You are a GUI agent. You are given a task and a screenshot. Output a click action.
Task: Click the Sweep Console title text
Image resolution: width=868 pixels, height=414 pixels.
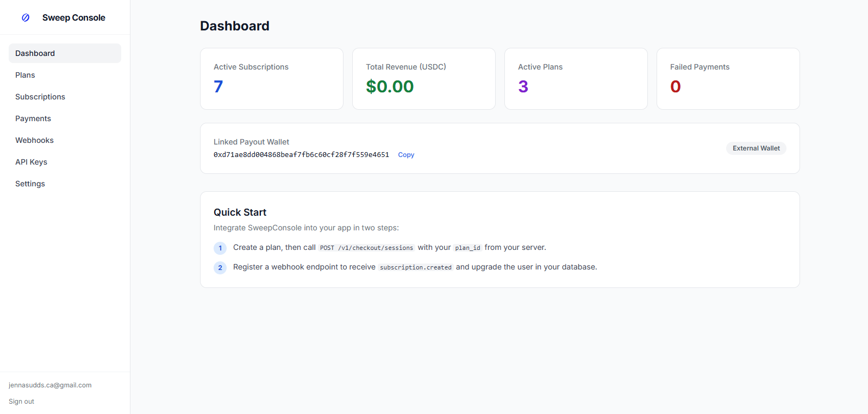click(74, 18)
